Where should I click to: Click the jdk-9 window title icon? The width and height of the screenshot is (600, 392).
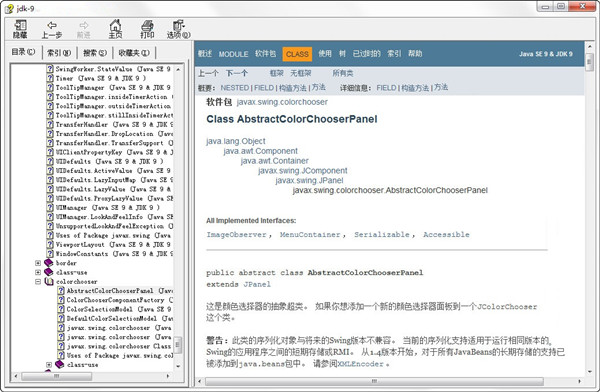[9, 8]
